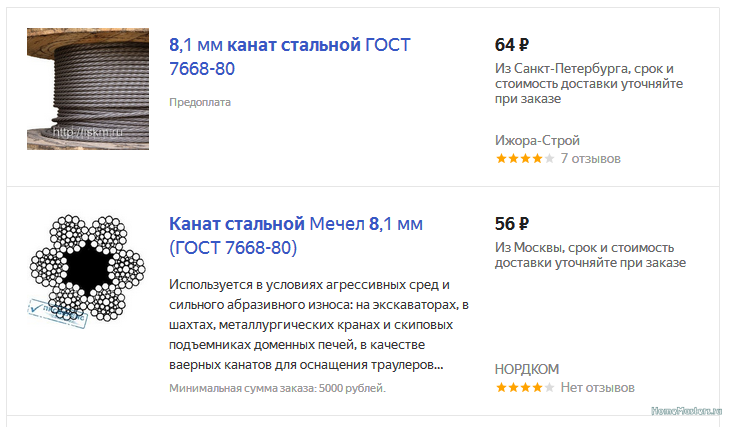Image resolution: width=735 pixels, height=427 pixels.
Task: Click the Saint Petersburg delivery info text
Action: pyautogui.click(x=590, y=84)
